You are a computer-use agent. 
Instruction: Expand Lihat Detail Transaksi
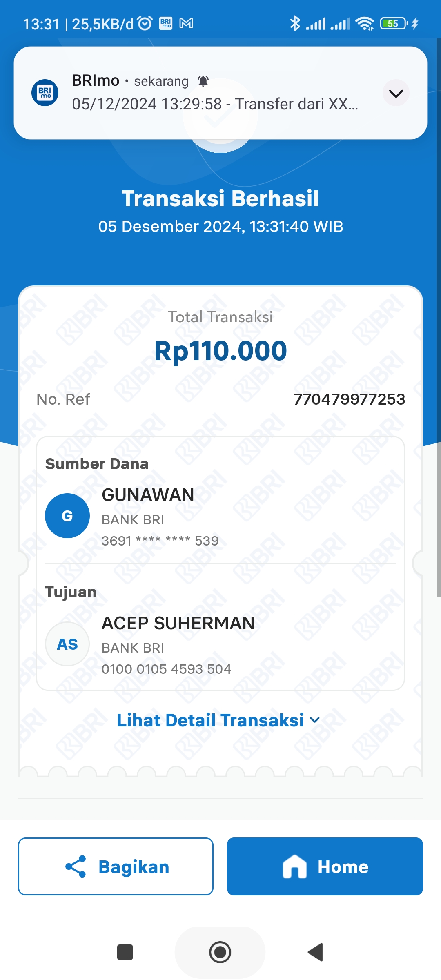click(218, 720)
